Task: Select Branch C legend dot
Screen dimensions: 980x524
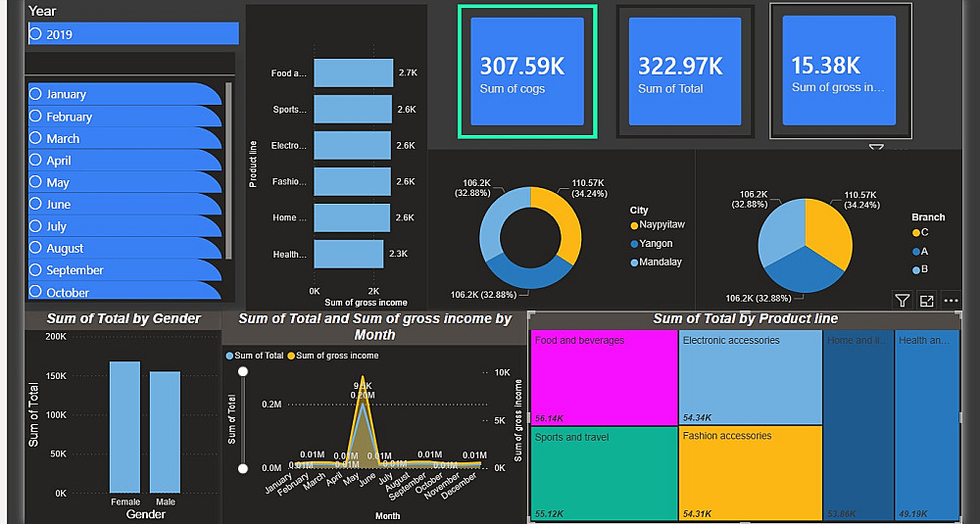Action: click(916, 233)
